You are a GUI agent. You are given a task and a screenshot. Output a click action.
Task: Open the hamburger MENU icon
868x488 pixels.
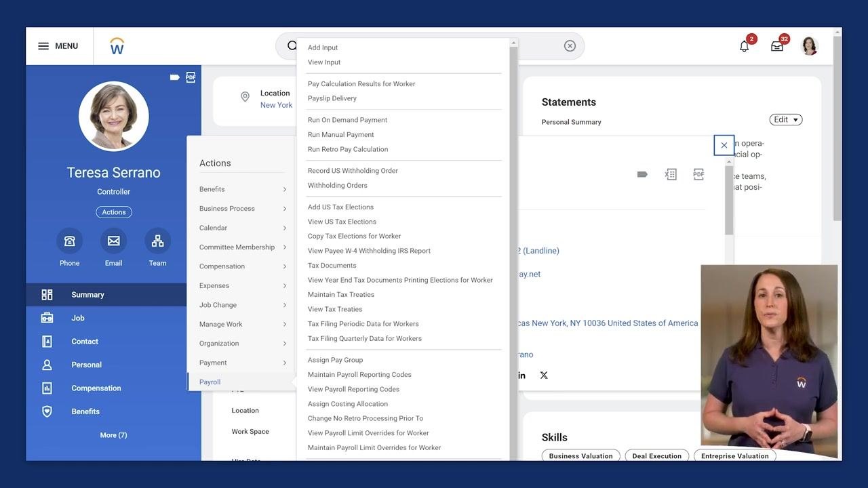tap(43, 46)
